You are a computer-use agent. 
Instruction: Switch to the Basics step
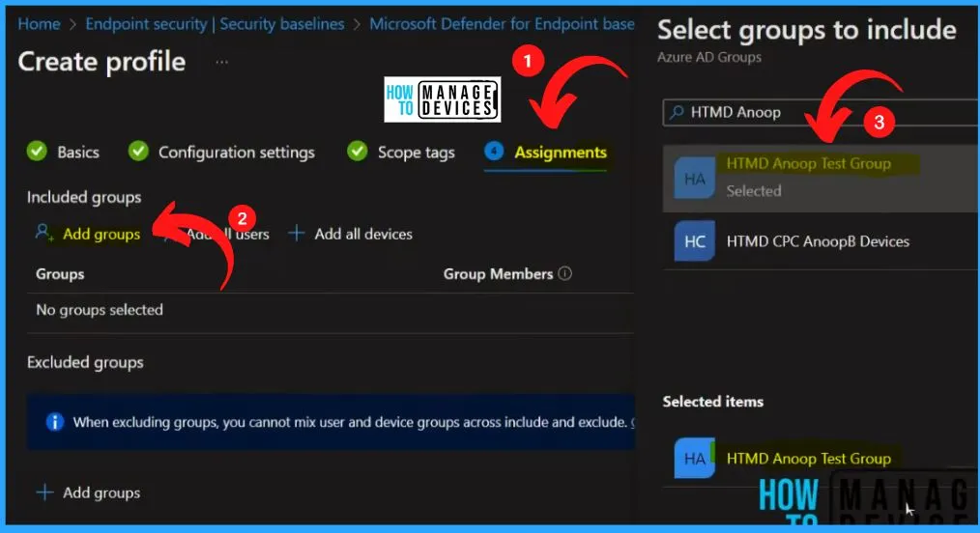tap(78, 153)
